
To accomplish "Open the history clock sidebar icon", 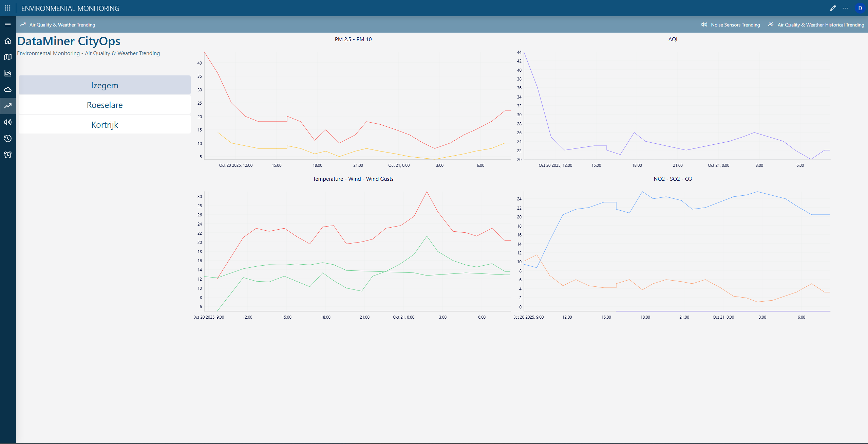I will click(x=8, y=139).
